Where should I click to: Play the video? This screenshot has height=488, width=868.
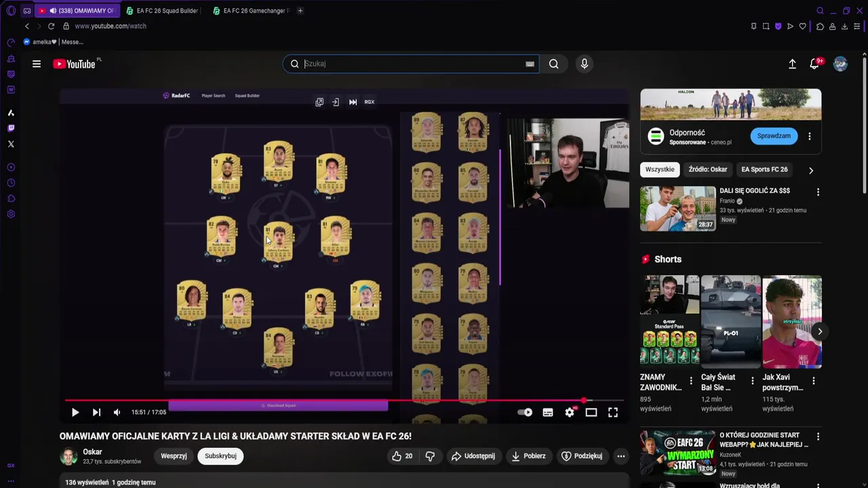[x=75, y=412]
